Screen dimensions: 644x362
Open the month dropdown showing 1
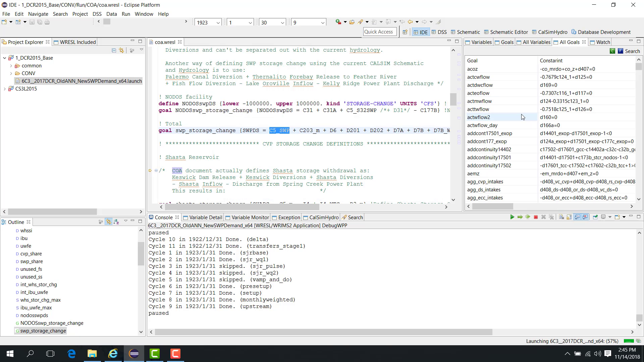pyautogui.click(x=250, y=22)
